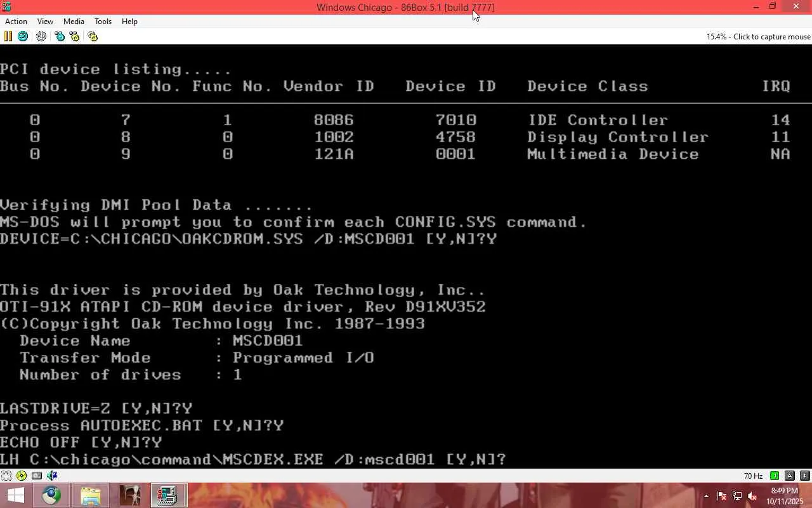Click vendor ID '121A' in the PCI listing
The image size is (812, 508).
(x=334, y=154)
